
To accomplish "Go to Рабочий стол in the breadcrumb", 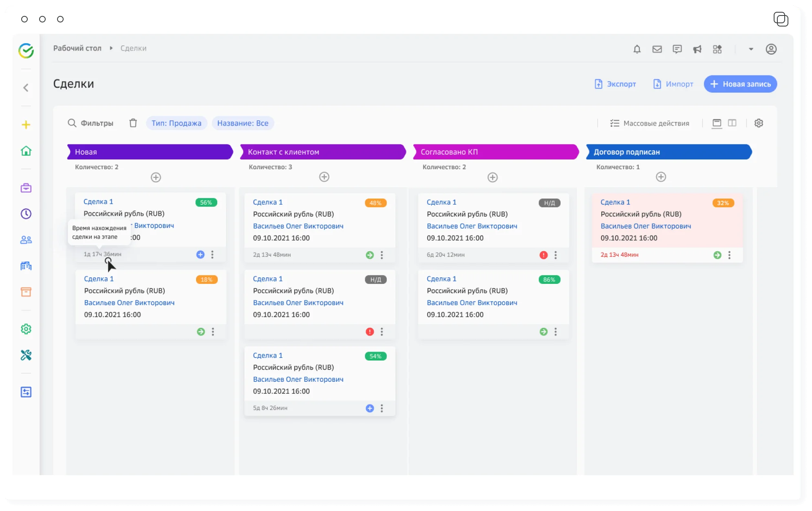I will coord(77,48).
